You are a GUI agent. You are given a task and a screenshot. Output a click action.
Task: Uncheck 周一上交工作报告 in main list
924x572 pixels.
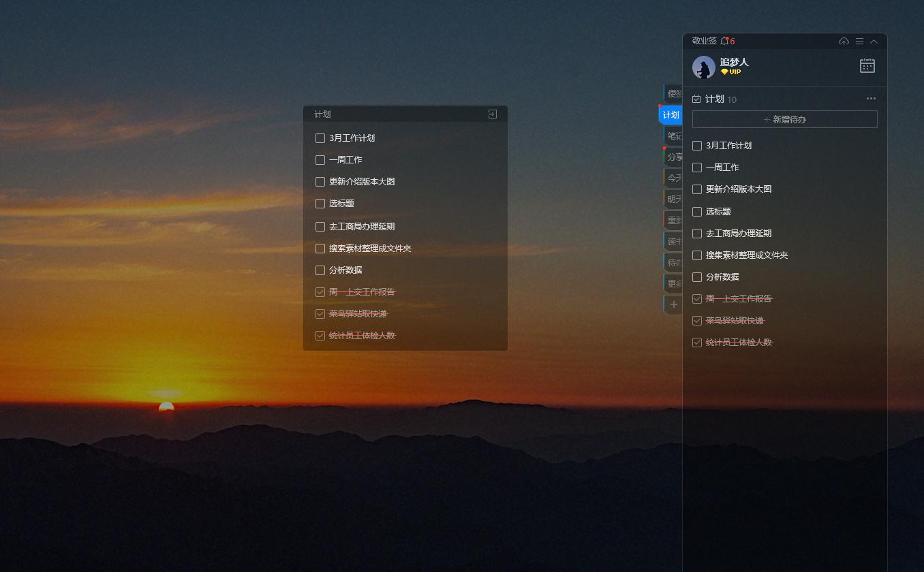[x=697, y=299]
